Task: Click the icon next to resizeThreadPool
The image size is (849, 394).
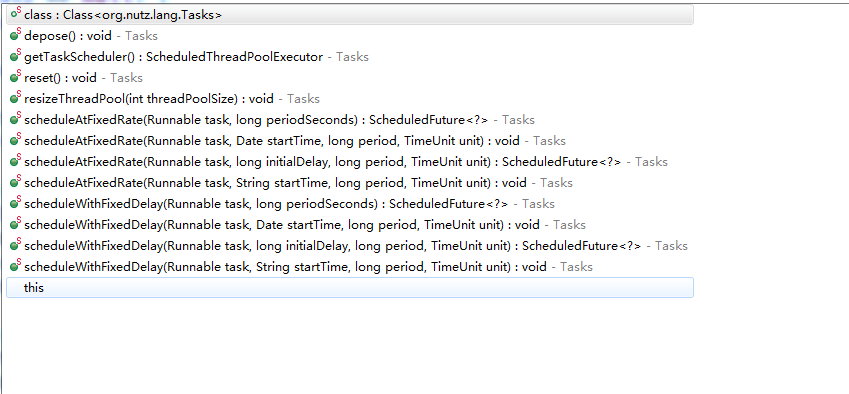Action: pyautogui.click(x=16, y=98)
